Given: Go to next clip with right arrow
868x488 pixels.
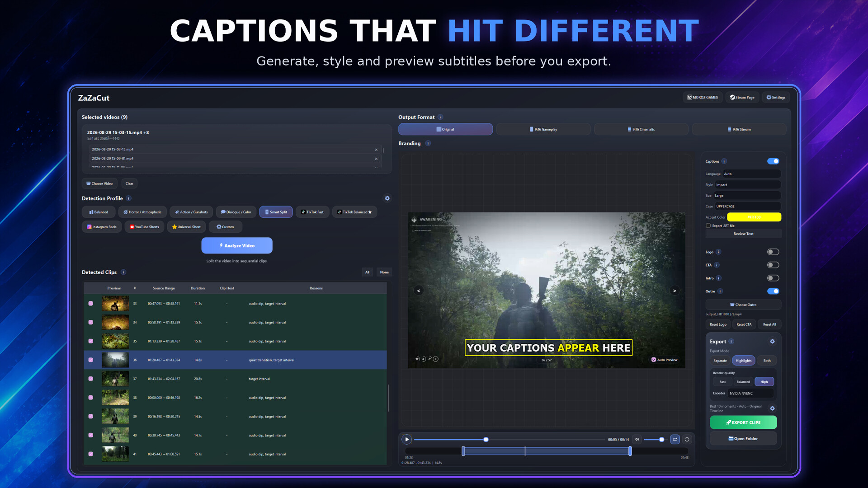Looking at the screenshot, I should tap(675, 291).
